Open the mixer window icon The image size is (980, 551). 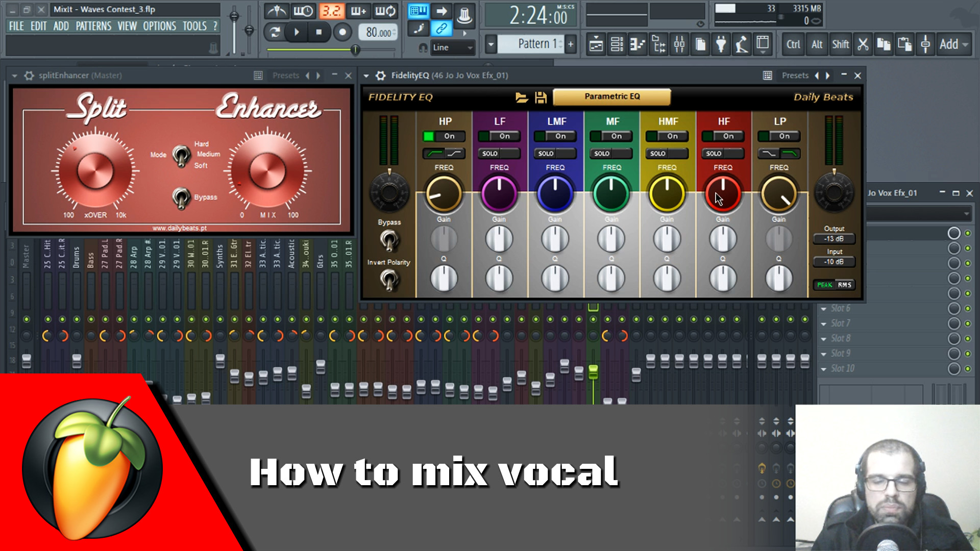pos(679,44)
